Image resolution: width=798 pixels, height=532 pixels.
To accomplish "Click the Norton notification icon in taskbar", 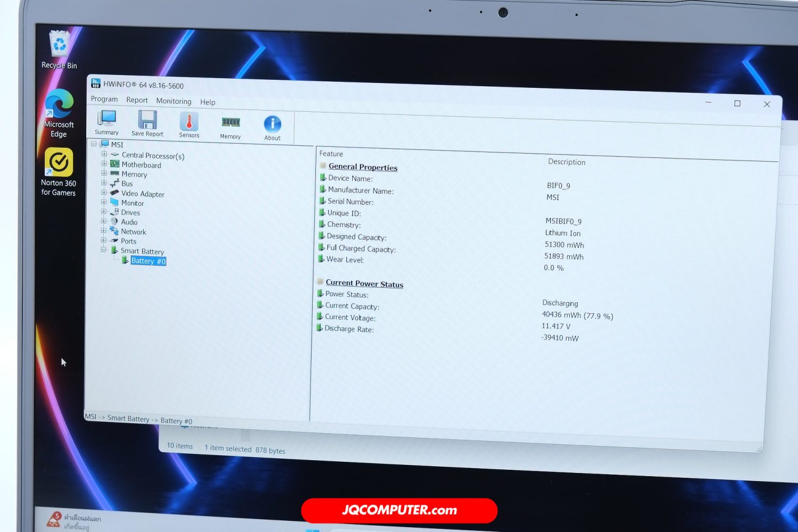I will 54,519.
